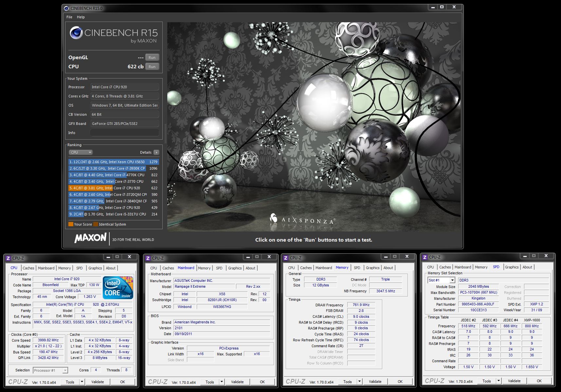This screenshot has height=392, width=561.
Task: Select ranking entry Core i5-3317U
Action: tap(114, 214)
